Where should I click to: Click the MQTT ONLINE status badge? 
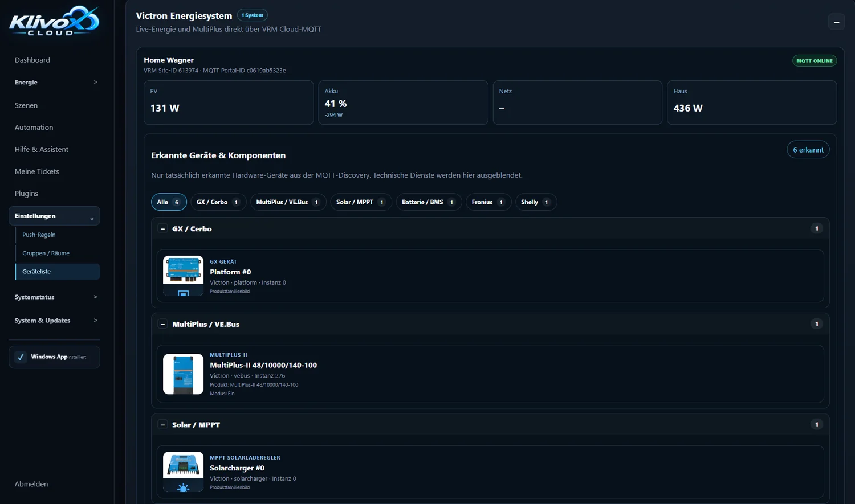[815, 60]
